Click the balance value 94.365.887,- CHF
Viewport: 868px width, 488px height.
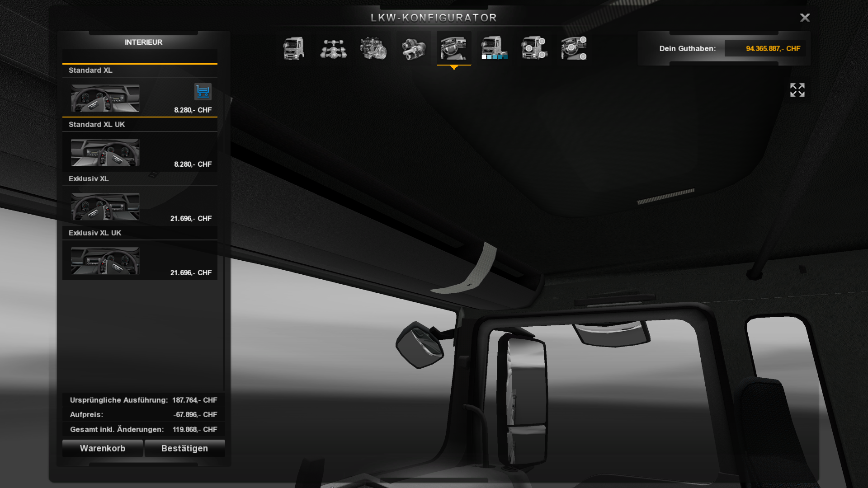[773, 48]
